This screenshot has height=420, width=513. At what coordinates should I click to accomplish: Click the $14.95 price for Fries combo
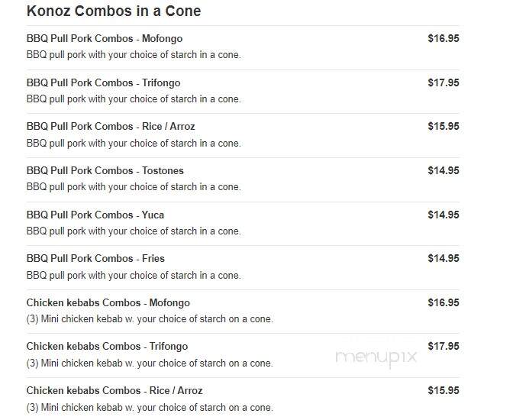[444, 258]
